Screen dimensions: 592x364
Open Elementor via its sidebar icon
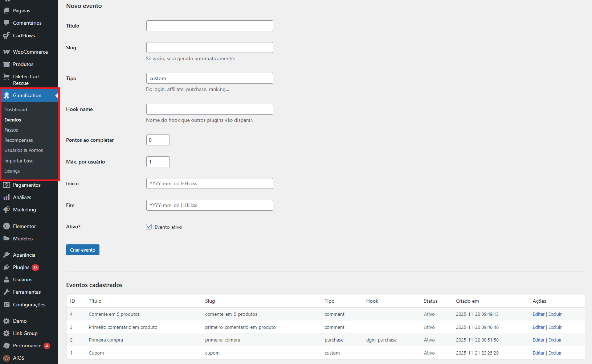point(7,226)
